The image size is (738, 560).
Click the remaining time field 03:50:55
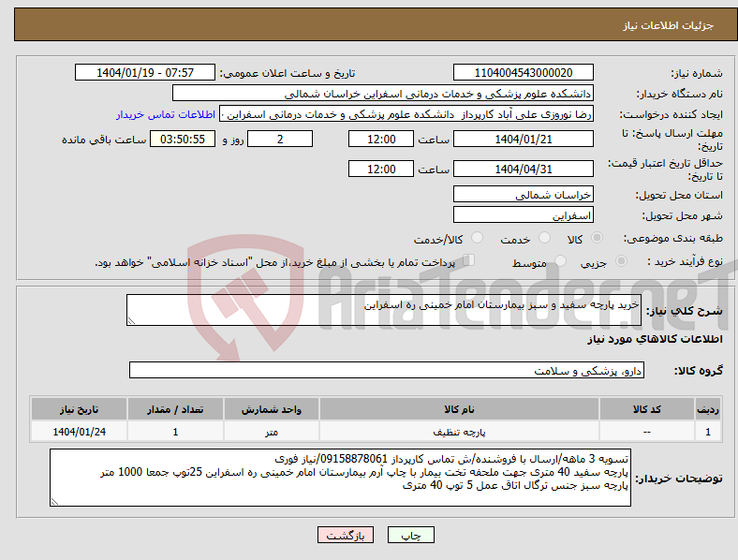coord(183,140)
